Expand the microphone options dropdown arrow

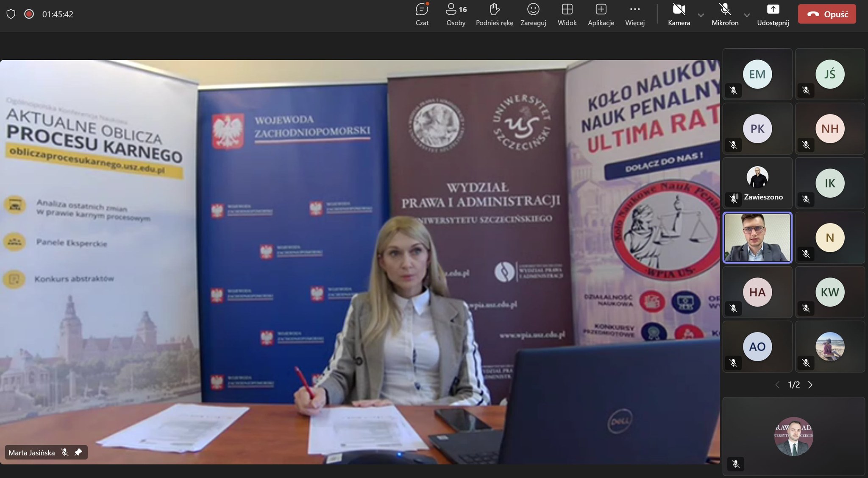point(747,15)
